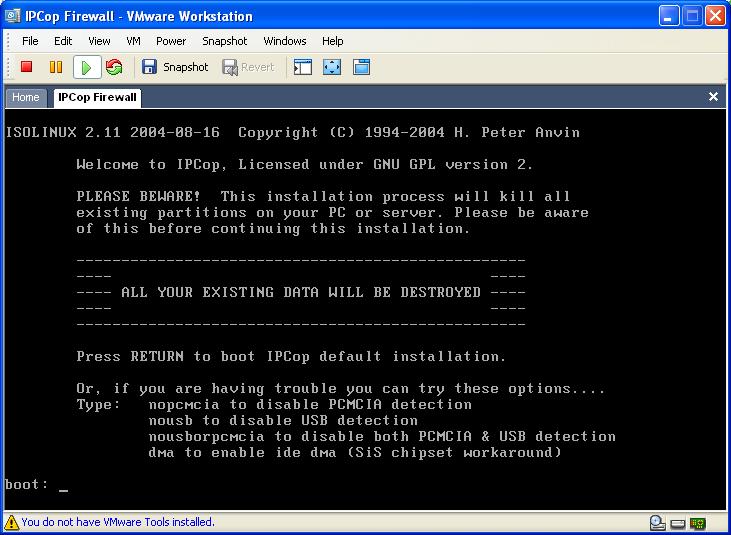This screenshot has width=731, height=535.
Task: Click the boot prompt in the console
Action: pos(63,485)
